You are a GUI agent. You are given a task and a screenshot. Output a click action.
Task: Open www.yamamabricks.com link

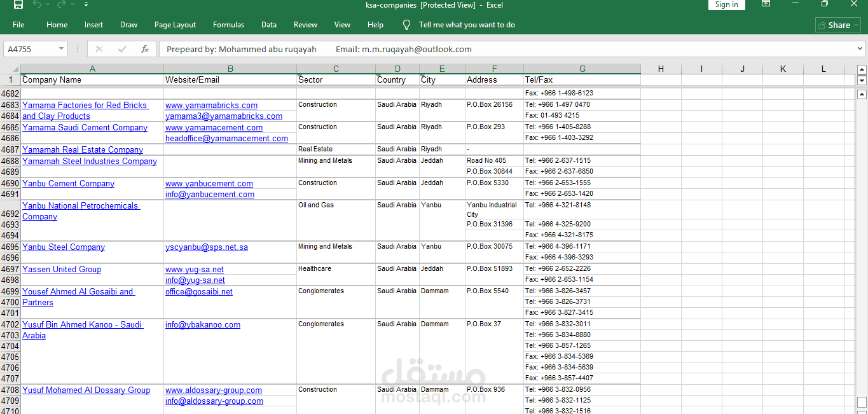point(211,105)
